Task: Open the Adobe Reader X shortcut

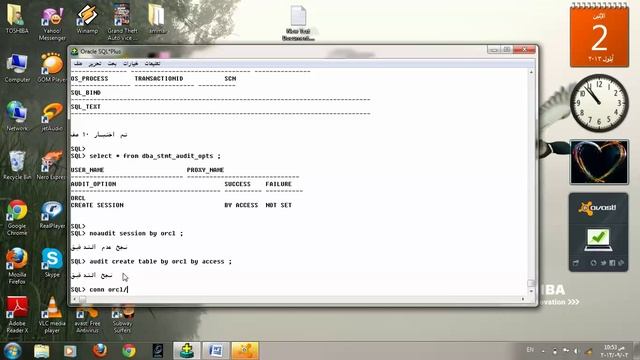Action: point(17,315)
